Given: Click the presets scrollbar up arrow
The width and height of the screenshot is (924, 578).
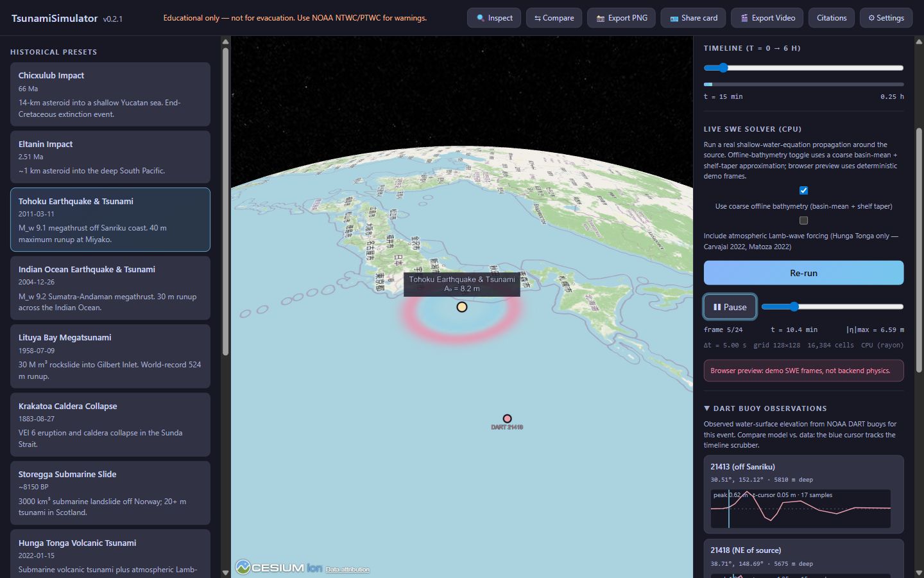Looking at the screenshot, I should [225, 42].
